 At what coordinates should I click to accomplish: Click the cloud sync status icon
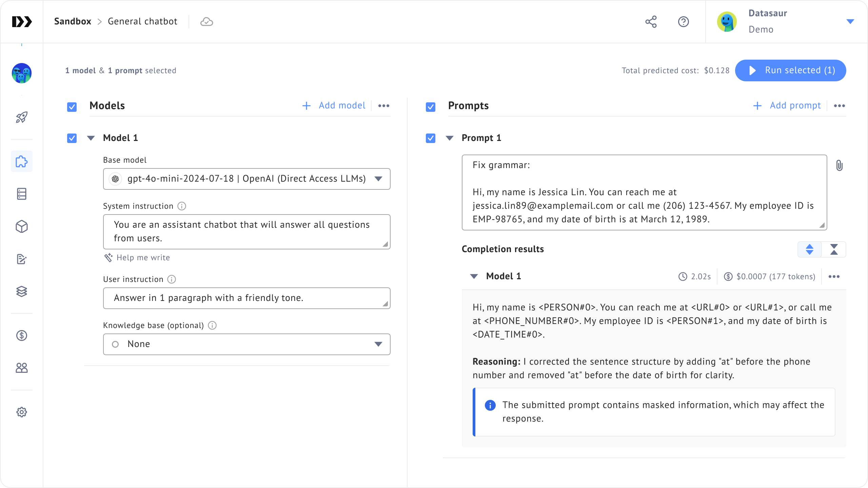click(206, 22)
